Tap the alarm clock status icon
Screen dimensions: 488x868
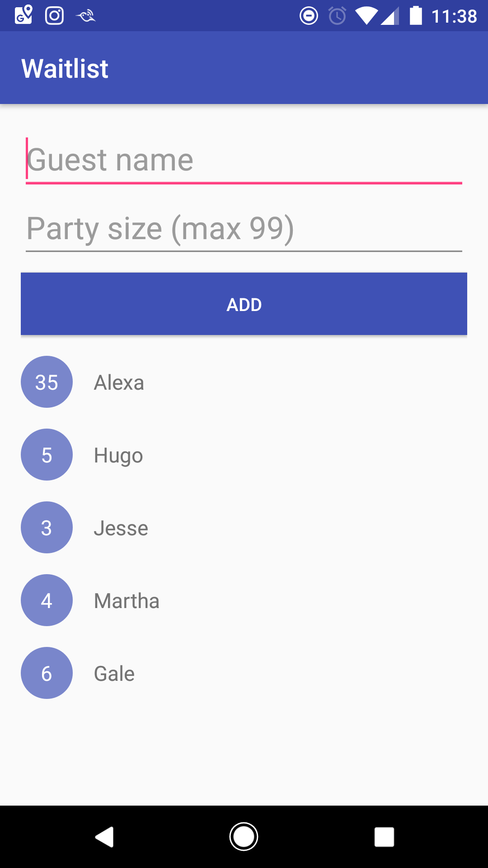tap(337, 16)
